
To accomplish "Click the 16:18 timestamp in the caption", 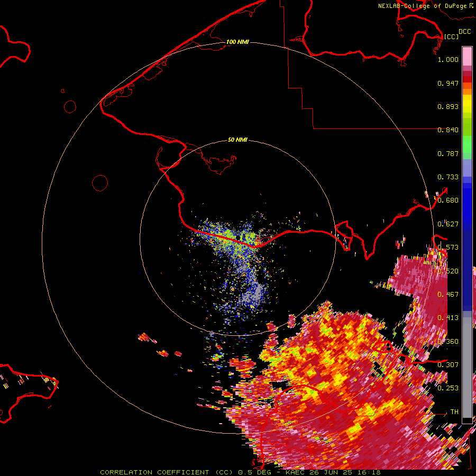I will tap(369, 472).
